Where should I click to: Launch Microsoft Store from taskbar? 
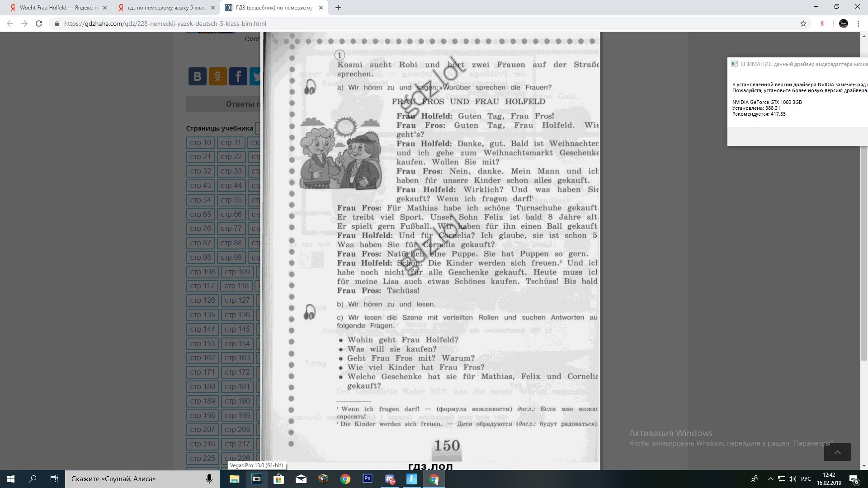278,479
